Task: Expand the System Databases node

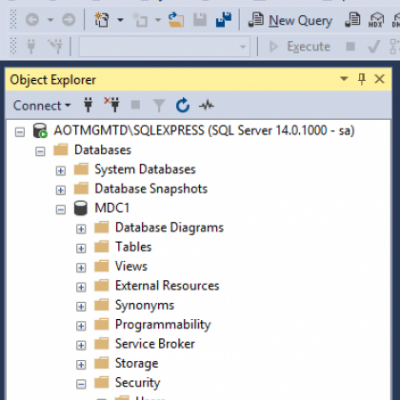Action: tap(61, 171)
